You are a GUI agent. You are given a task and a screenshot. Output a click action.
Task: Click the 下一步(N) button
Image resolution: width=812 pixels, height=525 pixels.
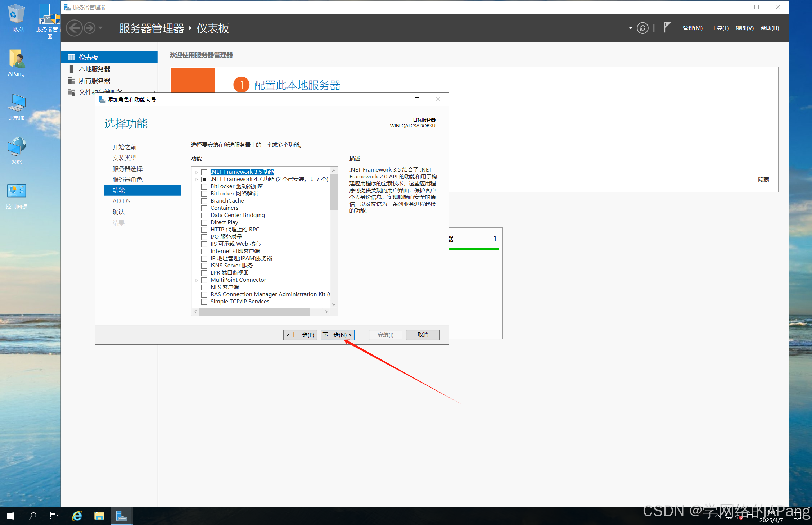[x=337, y=335]
